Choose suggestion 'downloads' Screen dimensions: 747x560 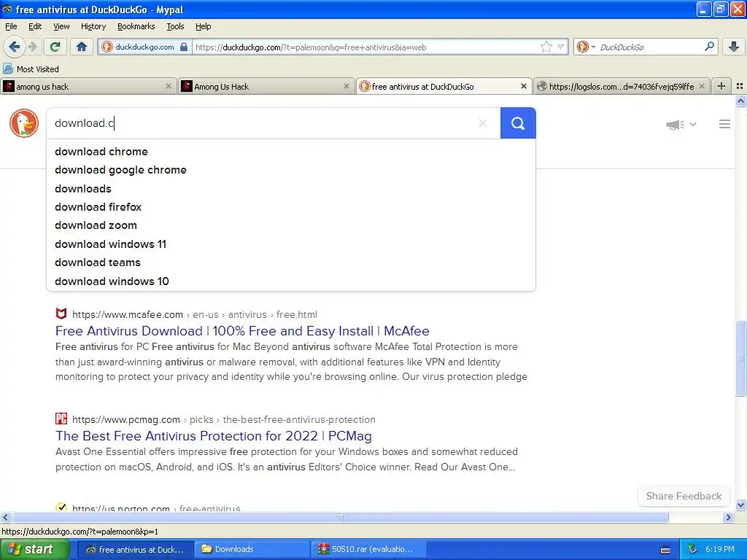pyautogui.click(x=291, y=189)
